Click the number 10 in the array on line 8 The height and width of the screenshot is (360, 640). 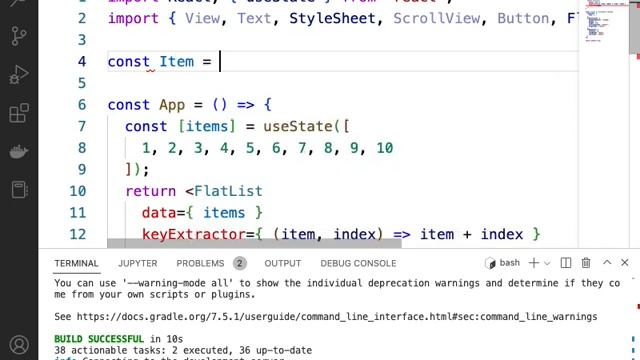[x=384, y=148]
